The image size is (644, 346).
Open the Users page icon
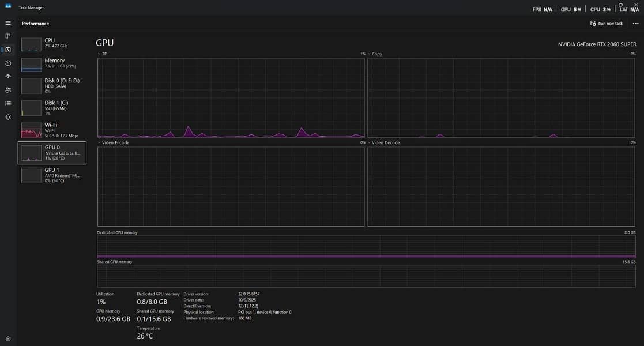(8, 90)
